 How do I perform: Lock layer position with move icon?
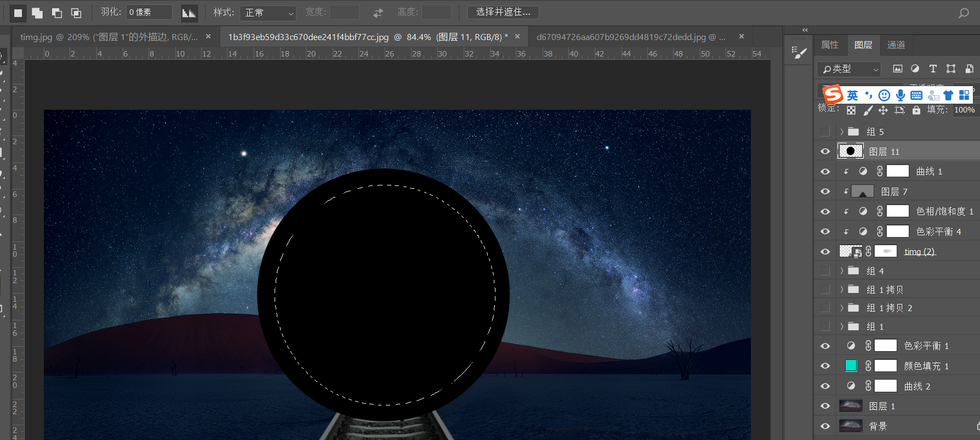[883, 110]
